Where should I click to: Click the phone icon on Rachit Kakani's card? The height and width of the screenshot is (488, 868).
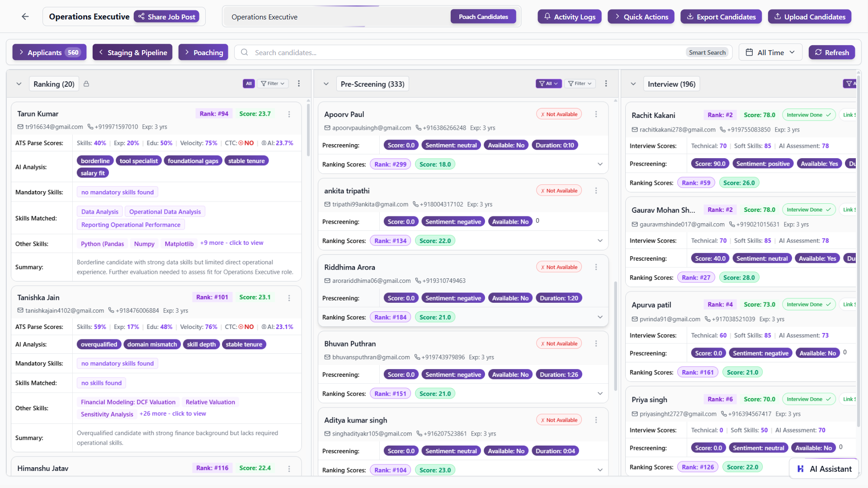click(722, 130)
